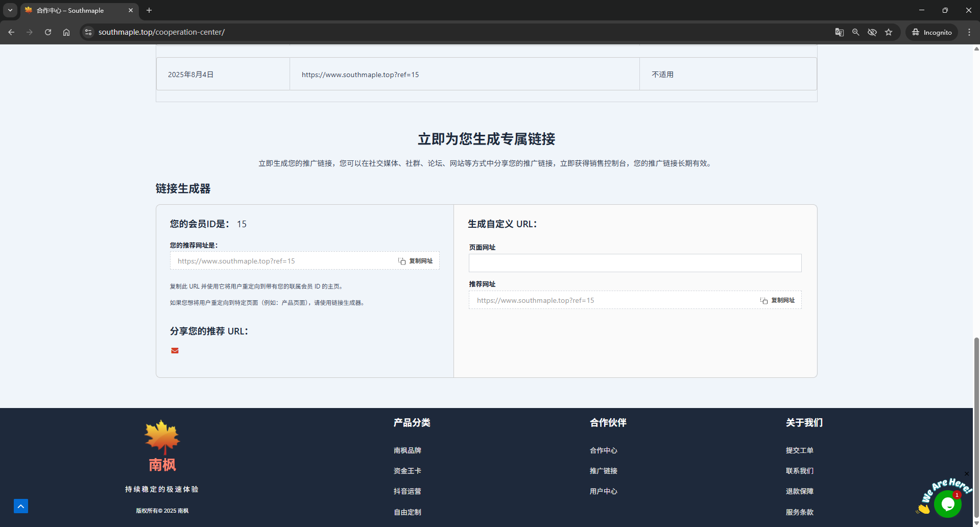Reload the cooperation center page
Image resolution: width=980 pixels, height=527 pixels.
coord(47,32)
